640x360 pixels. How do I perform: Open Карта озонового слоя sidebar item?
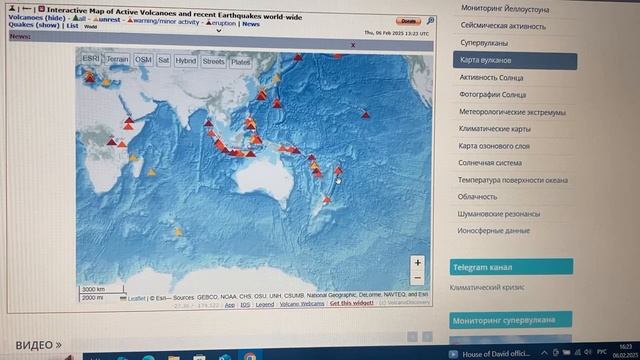(494, 146)
